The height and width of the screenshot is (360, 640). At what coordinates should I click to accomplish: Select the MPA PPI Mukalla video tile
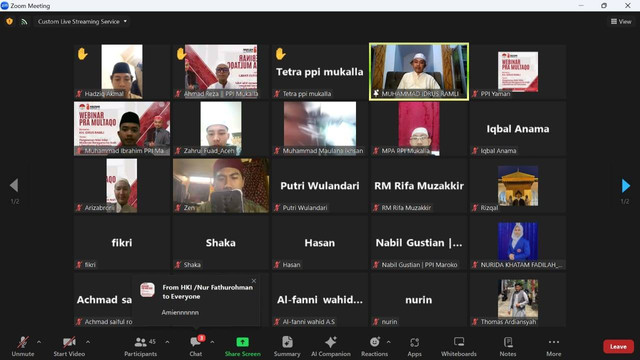[419, 129]
